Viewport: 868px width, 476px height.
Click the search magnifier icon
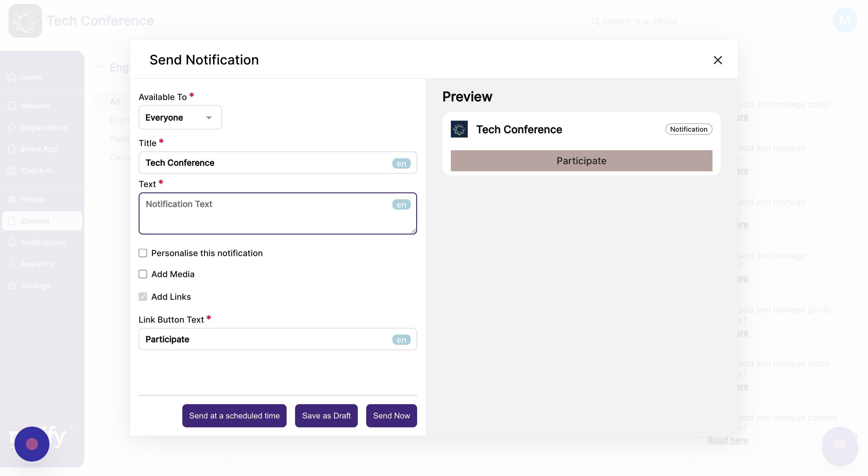(x=596, y=21)
